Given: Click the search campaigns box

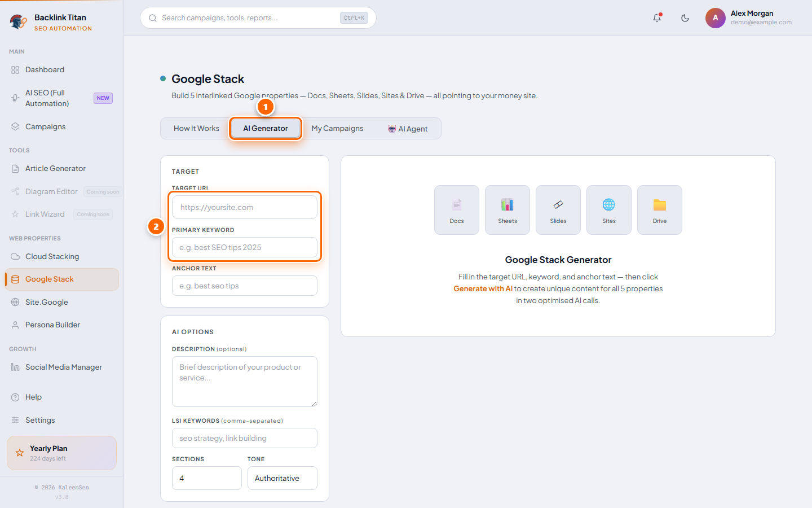Looking at the screenshot, I should point(258,18).
